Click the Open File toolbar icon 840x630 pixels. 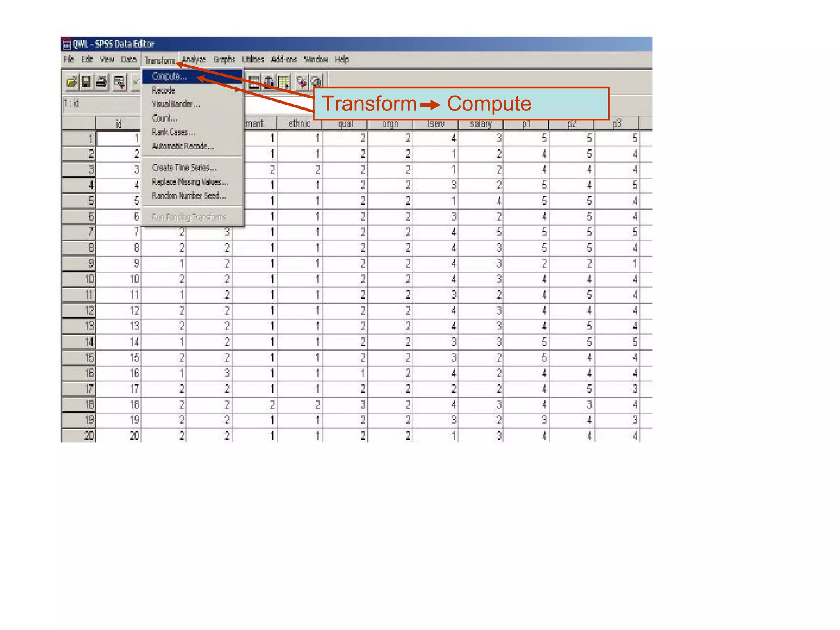tap(72, 82)
